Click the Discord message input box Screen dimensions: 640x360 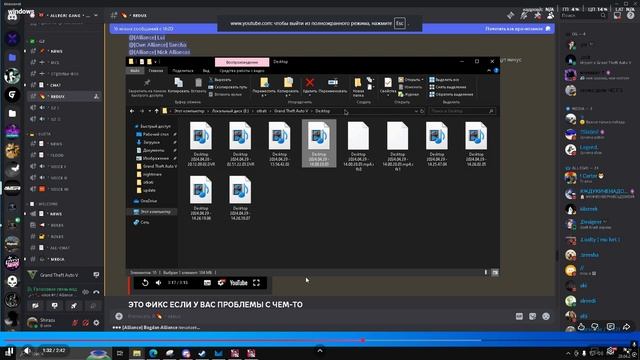click(318, 316)
